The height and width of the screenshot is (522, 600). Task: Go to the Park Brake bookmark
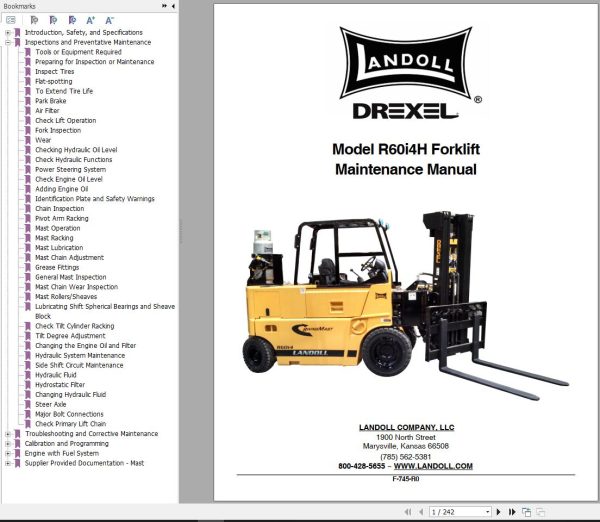tap(51, 101)
